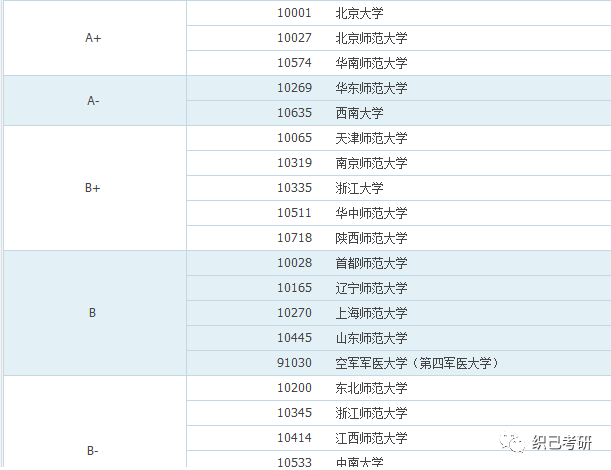The image size is (611, 470).
Task: Select school code 10635
Action: coord(294,113)
